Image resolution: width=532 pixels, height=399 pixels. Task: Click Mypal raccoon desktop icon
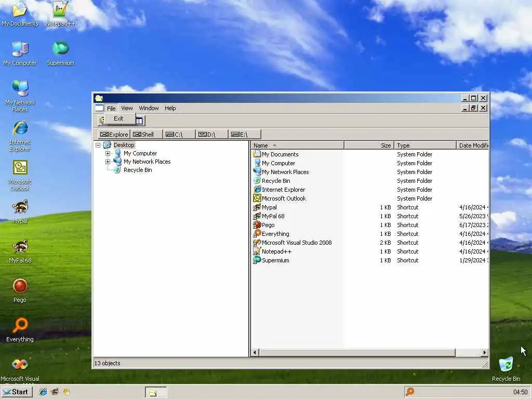click(x=20, y=207)
